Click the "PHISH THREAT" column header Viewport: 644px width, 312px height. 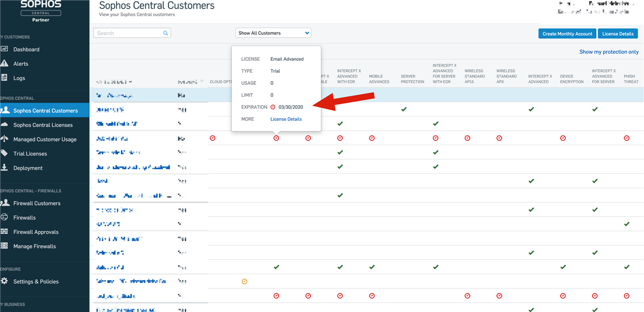[x=631, y=79]
